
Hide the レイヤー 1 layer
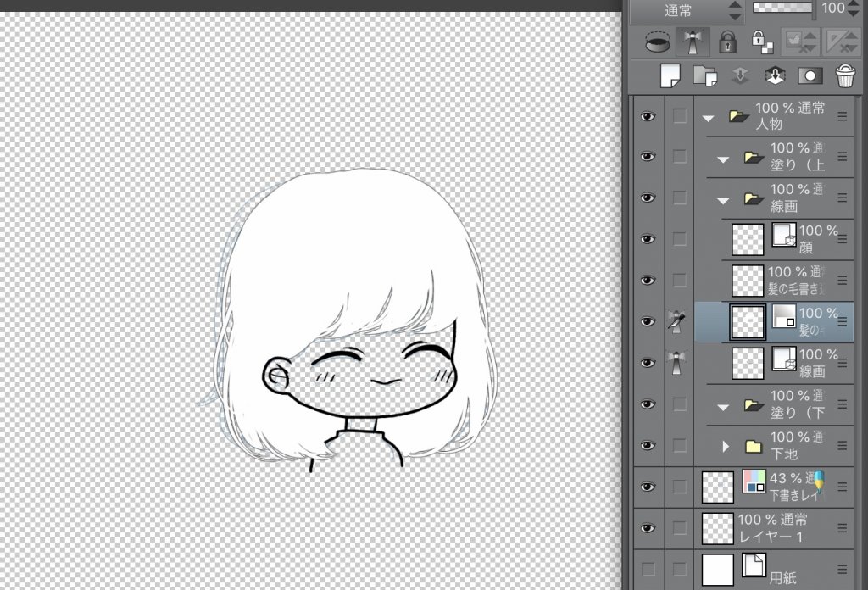pyautogui.click(x=648, y=528)
